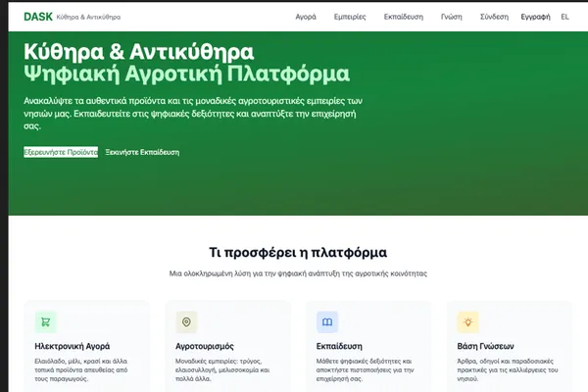This screenshot has width=588, height=392.
Task: Click the Κύθηρα & Αντικύθηρα header subtitle
Action: (88, 17)
